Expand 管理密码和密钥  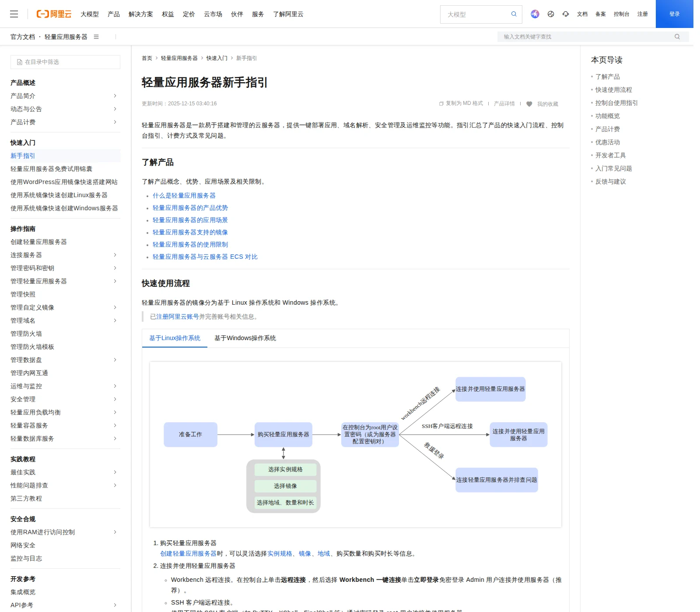tap(115, 268)
